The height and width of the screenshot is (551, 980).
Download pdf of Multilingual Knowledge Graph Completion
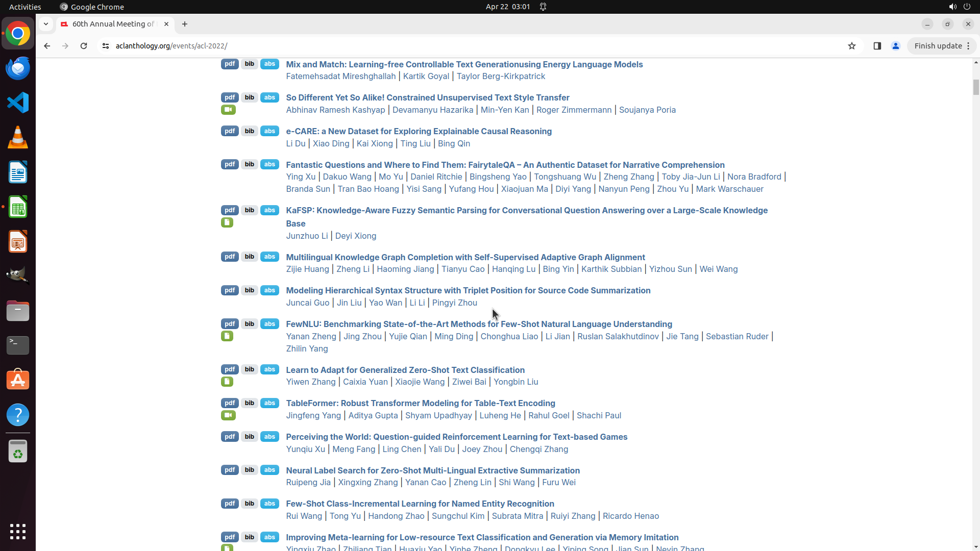pos(230,257)
